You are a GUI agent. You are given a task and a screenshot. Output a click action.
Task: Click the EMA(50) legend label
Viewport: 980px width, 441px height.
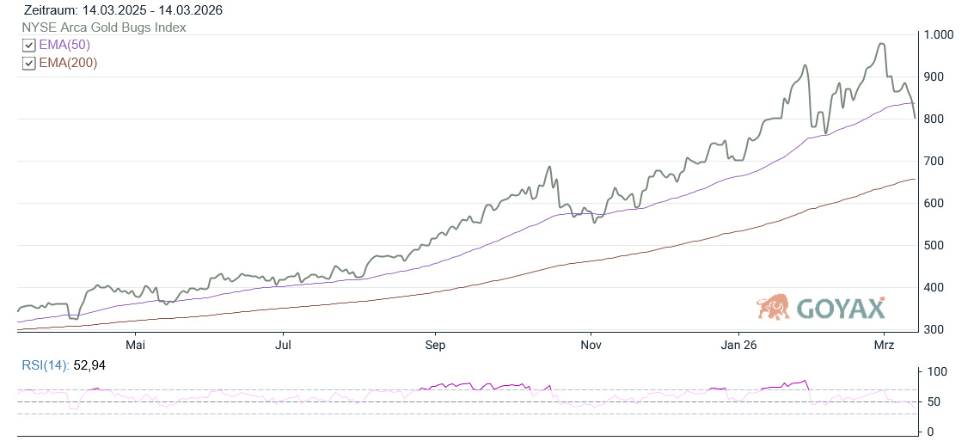click(64, 45)
